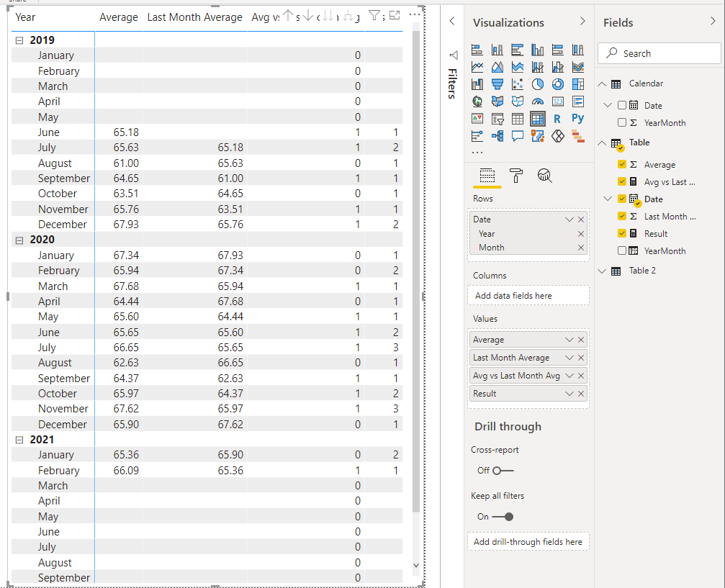Open the Result value dropdown
The height and width of the screenshot is (588, 725).
[569, 394]
